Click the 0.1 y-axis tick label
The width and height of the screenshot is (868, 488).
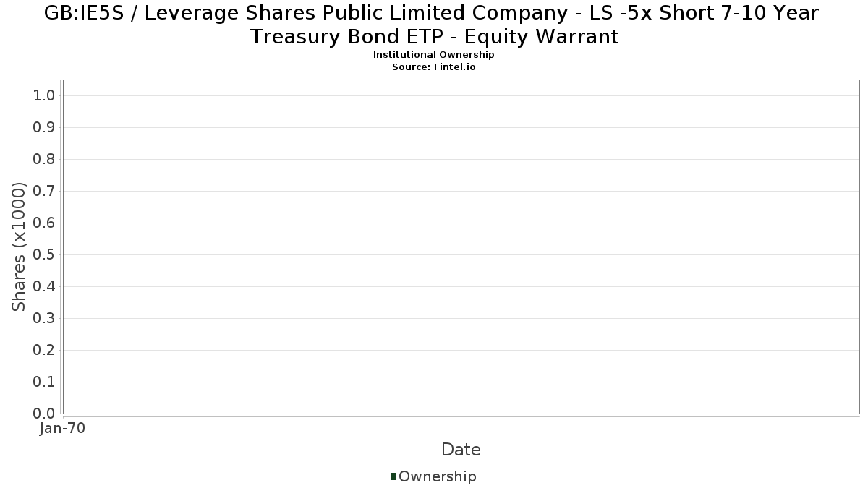click(45, 382)
